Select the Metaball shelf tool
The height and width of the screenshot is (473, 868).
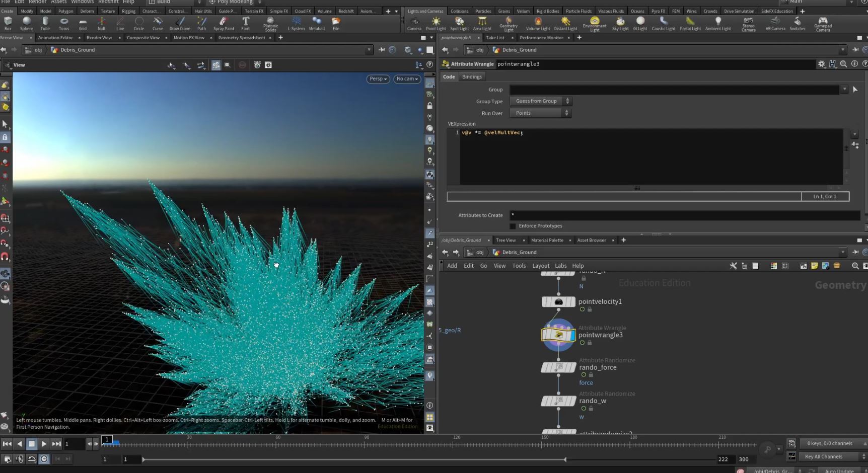[x=317, y=23]
